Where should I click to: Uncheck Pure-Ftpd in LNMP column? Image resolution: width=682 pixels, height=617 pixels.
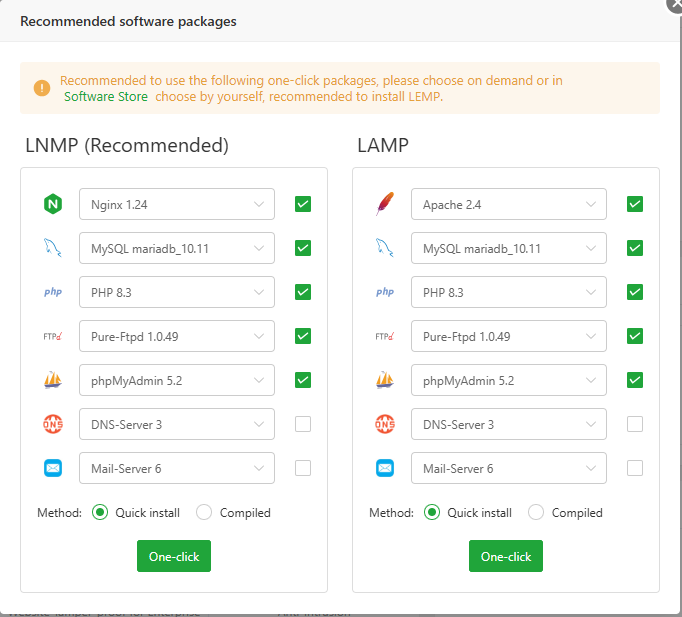coord(303,336)
